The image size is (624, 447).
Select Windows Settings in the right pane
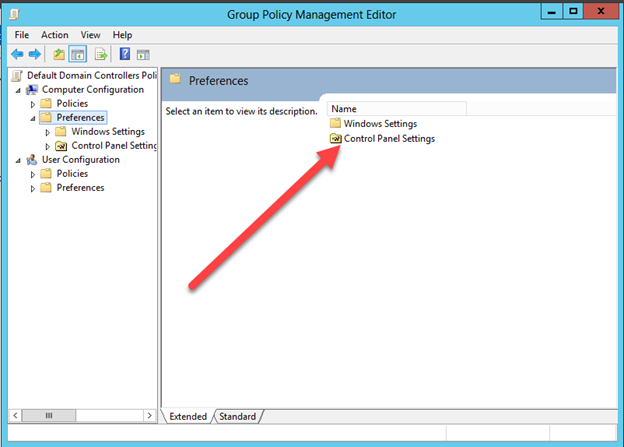380,123
